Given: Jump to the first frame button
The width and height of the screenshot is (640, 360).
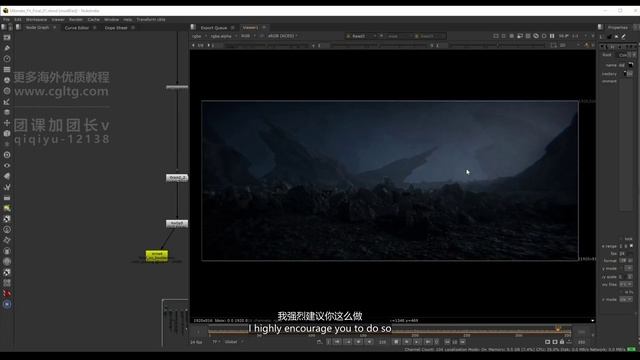Looking at the screenshot, I should click(x=337, y=342).
